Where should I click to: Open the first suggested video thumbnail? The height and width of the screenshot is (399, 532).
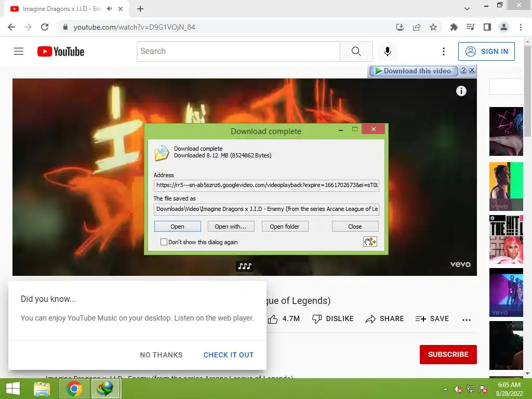pos(506,131)
